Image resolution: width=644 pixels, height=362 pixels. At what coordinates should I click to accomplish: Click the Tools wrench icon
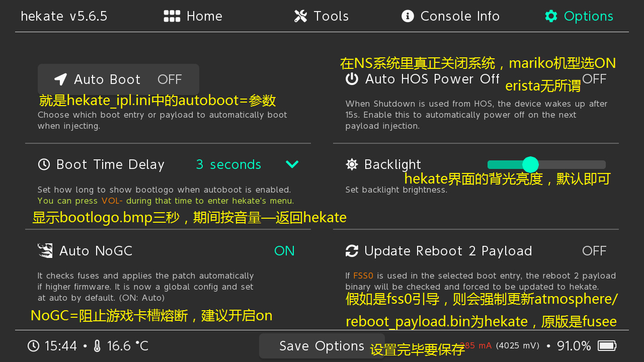(x=300, y=16)
